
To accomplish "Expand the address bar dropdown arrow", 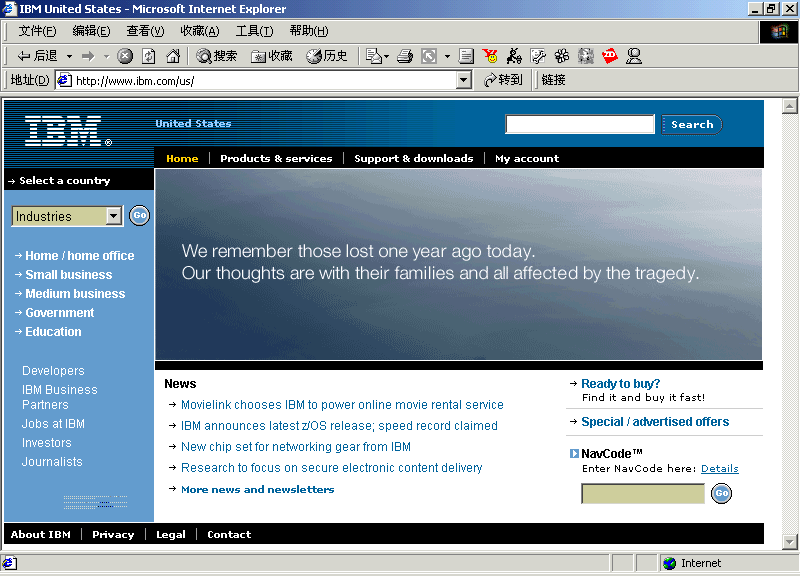I will tap(464, 80).
